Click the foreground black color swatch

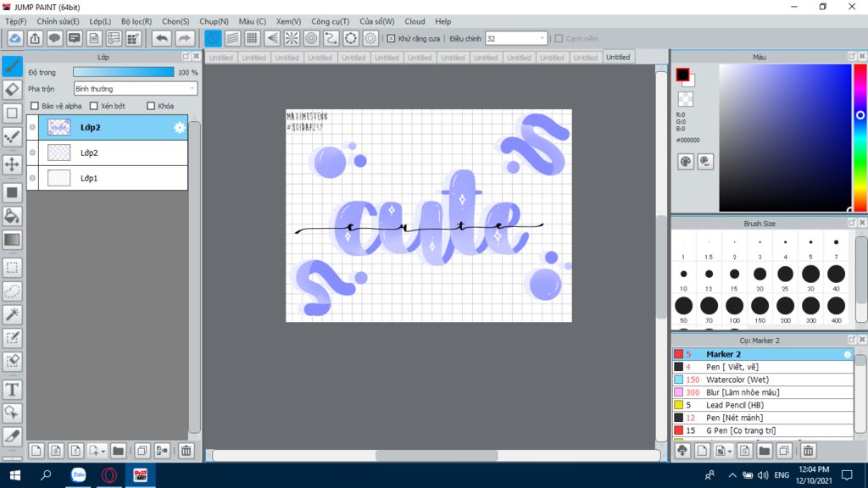click(682, 75)
